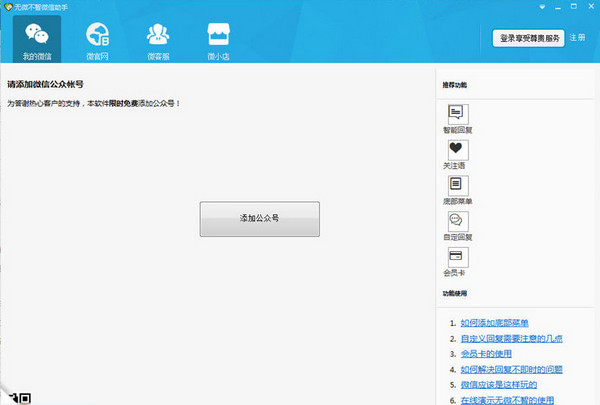The image size is (600, 405).
Task: Open the 关注语 heart icon feature
Action: pyautogui.click(x=456, y=150)
